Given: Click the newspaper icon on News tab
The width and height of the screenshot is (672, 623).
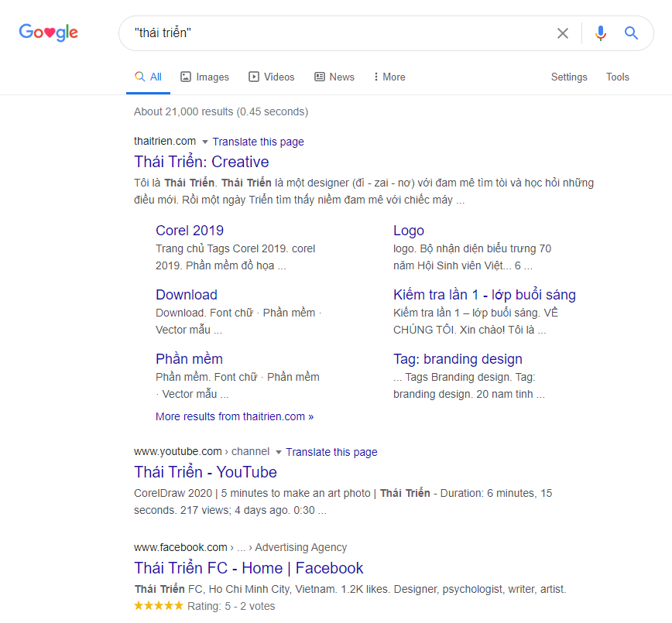Looking at the screenshot, I should point(320,77).
